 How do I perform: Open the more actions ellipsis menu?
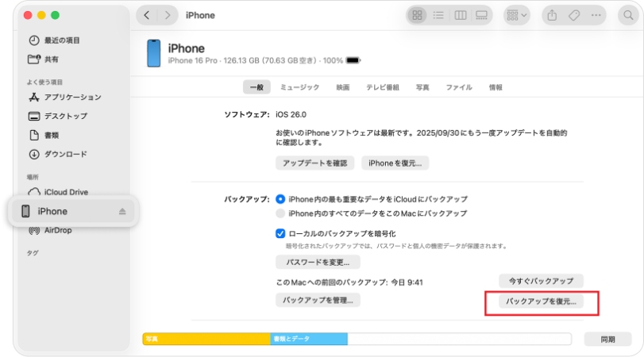click(596, 15)
